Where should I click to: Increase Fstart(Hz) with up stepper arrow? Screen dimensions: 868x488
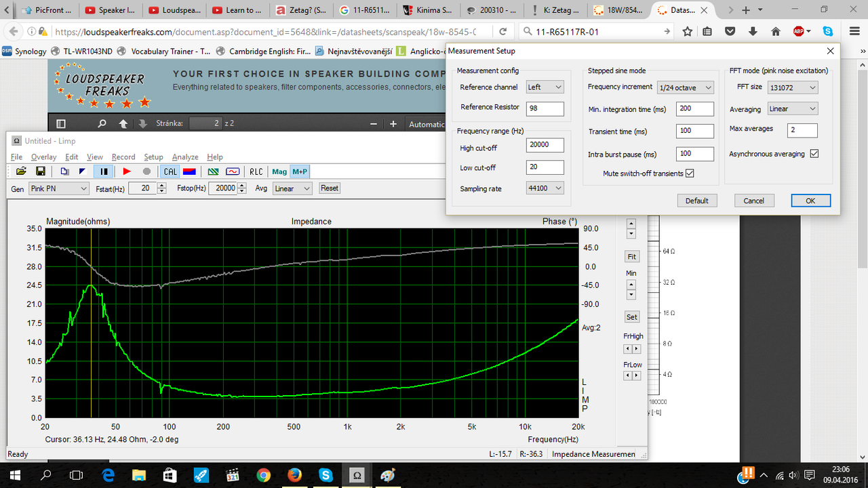click(161, 186)
